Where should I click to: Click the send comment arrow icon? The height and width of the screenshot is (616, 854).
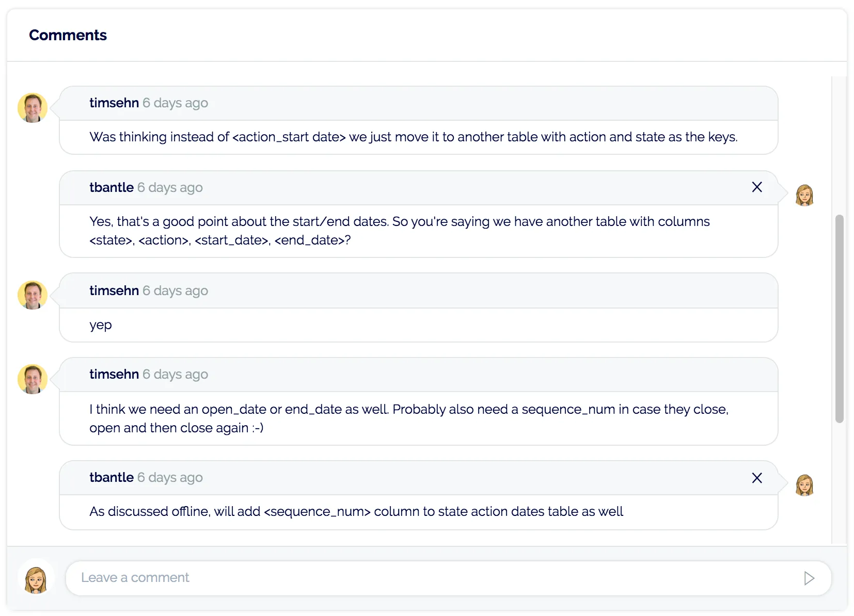809,578
